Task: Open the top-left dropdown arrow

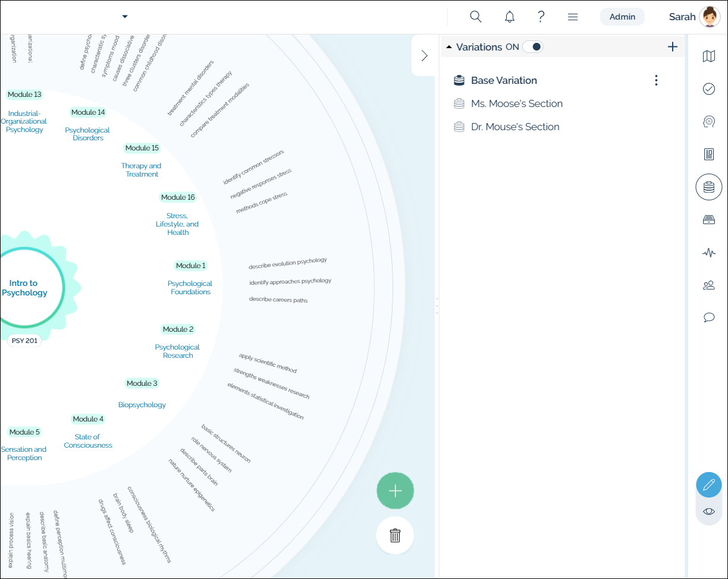Action: tap(125, 17)
